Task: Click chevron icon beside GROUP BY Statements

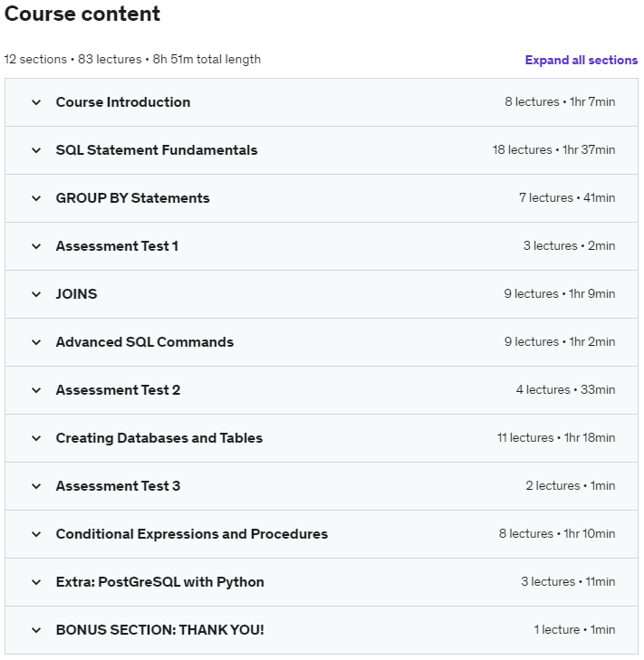Action: pyautogui.click(x=36, y=198)
